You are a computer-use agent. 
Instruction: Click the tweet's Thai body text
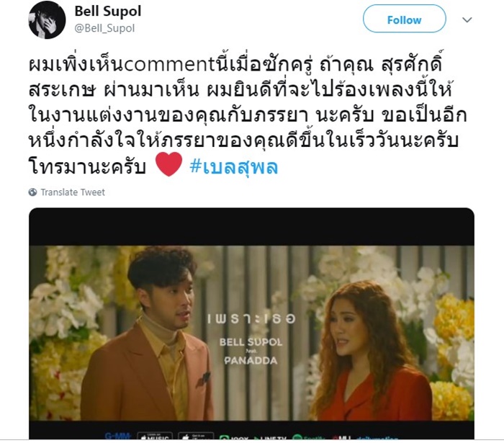(248, 115)
